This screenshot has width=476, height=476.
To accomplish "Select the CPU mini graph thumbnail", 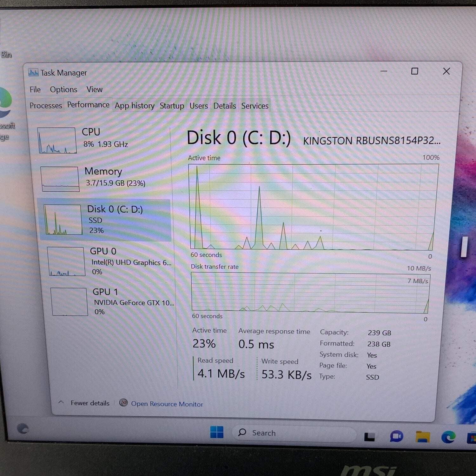I will 57,140.
